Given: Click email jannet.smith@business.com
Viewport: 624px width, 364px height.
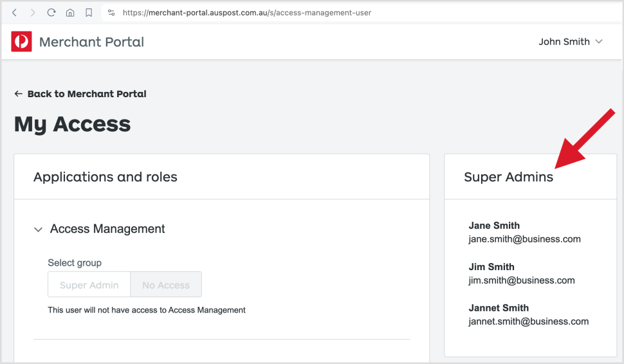Looking at the screenshot, I should pyautogui.click(x=529, y=322).
